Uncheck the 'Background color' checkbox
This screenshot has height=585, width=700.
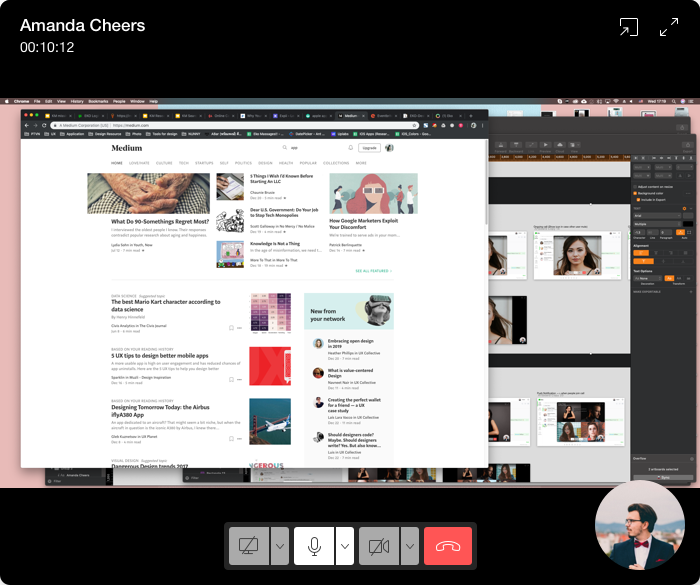click(634, 193)
